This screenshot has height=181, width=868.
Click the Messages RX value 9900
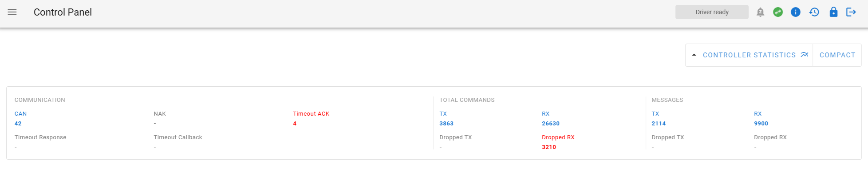click(x=761, y=124)
